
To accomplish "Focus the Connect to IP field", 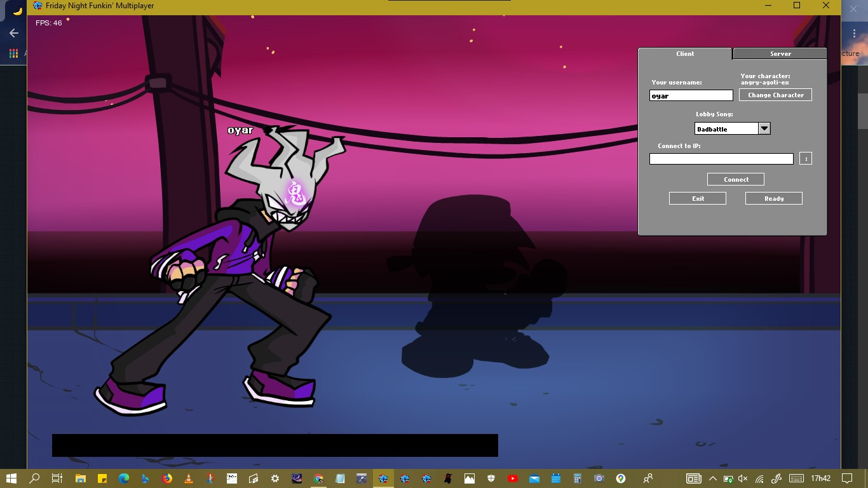I will click(x=721, y=159).
